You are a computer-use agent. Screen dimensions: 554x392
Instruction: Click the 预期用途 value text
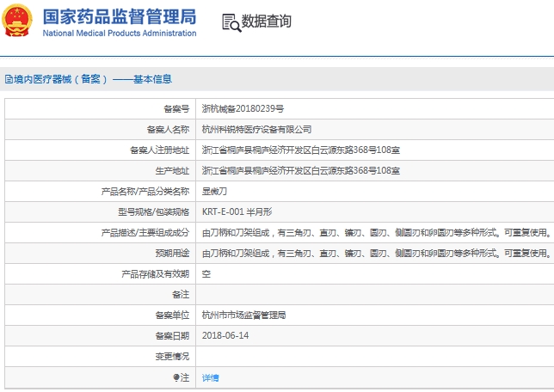tap(377, 254)
